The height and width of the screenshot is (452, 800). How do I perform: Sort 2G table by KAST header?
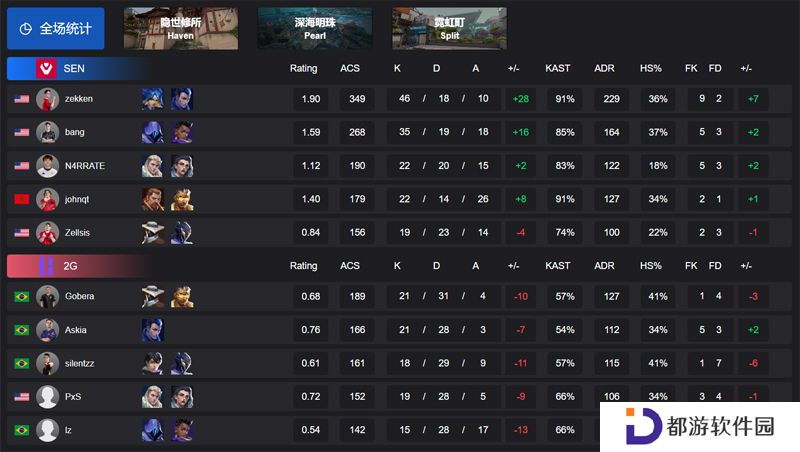click(558, 266)
